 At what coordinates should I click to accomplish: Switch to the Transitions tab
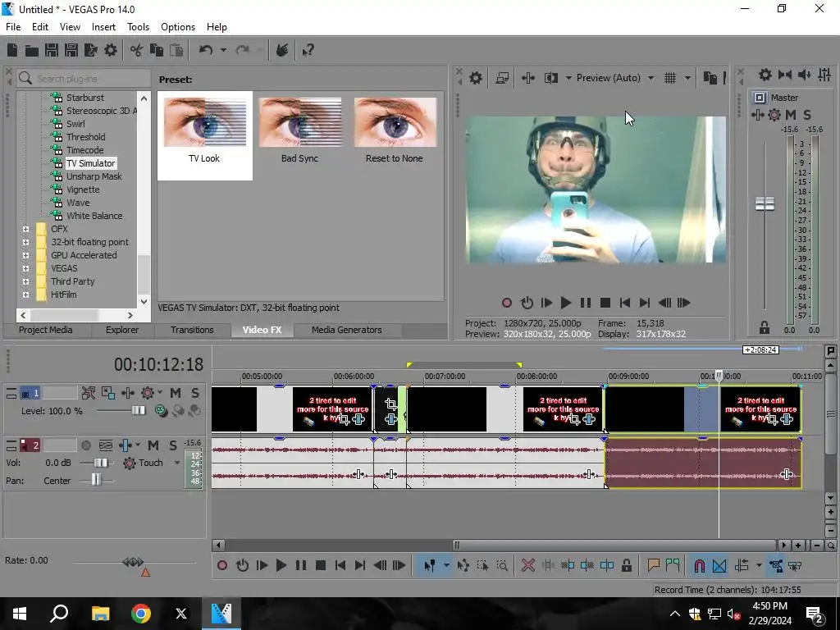pyautogui.click(x=192, y=330)
